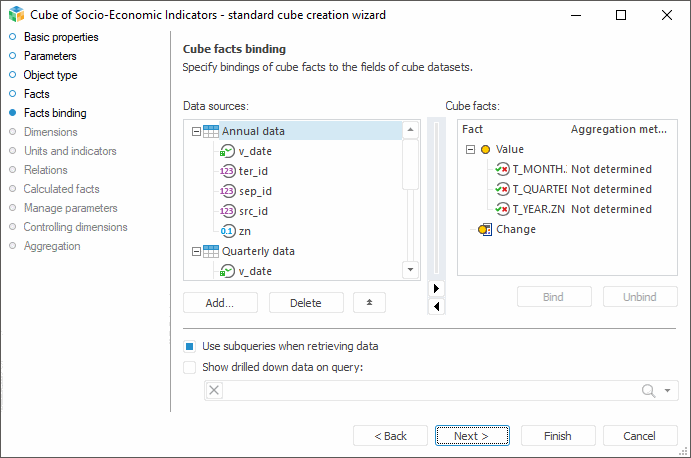Click the Next > button
Screen dimensions: 691x458
point(472,436)
